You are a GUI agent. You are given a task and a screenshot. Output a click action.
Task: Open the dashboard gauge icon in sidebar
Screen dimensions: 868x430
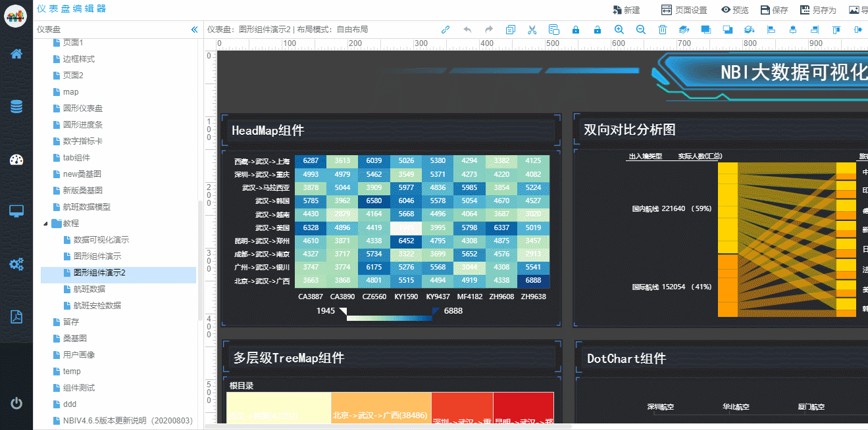[16, 160]
